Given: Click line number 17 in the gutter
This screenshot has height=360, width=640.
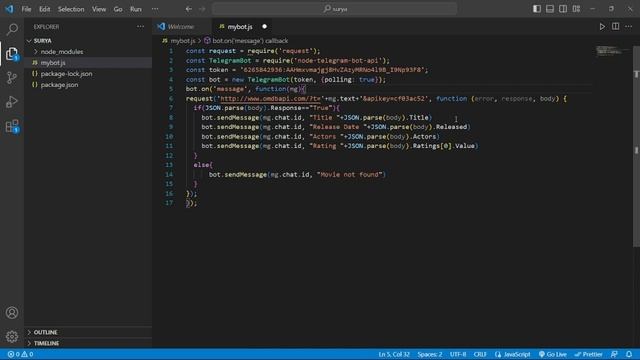Looking at the screenshot, I should [169, 203].
